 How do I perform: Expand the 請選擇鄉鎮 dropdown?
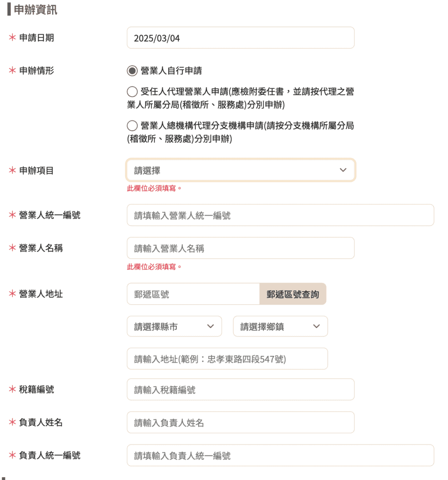tap(280, 326)
